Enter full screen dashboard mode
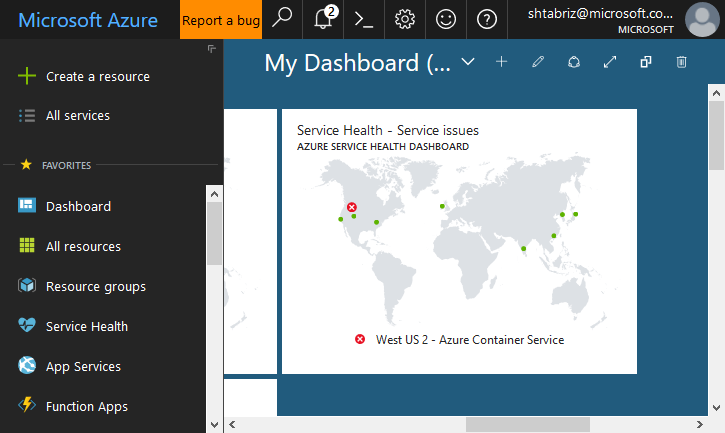The width and height of the screenshot is (725, 433). [610, 62]
